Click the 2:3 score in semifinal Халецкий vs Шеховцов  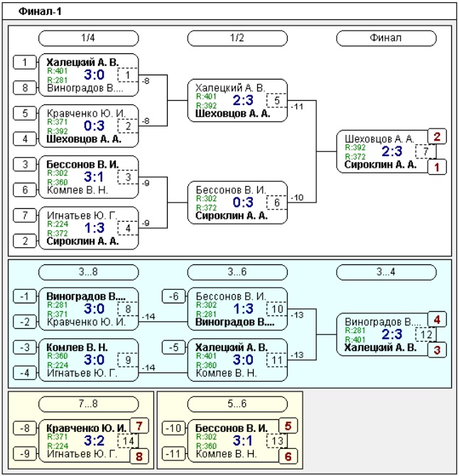tap(243, 100)
